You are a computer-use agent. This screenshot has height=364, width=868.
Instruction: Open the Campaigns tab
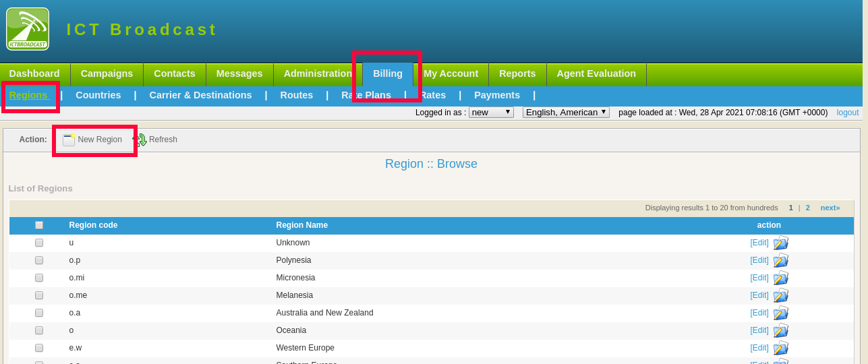pyautogui.click(x=107, y=74)
